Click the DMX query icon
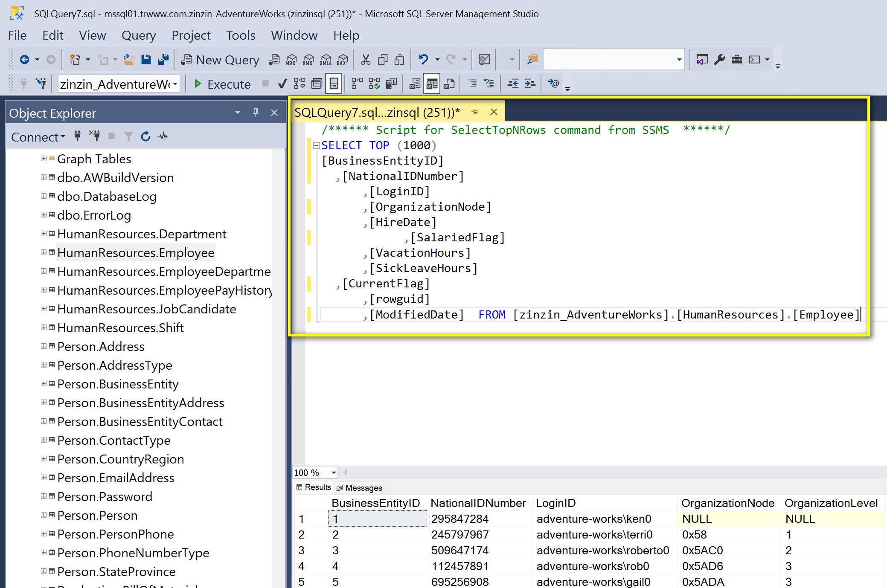 (x=308, y=60)
